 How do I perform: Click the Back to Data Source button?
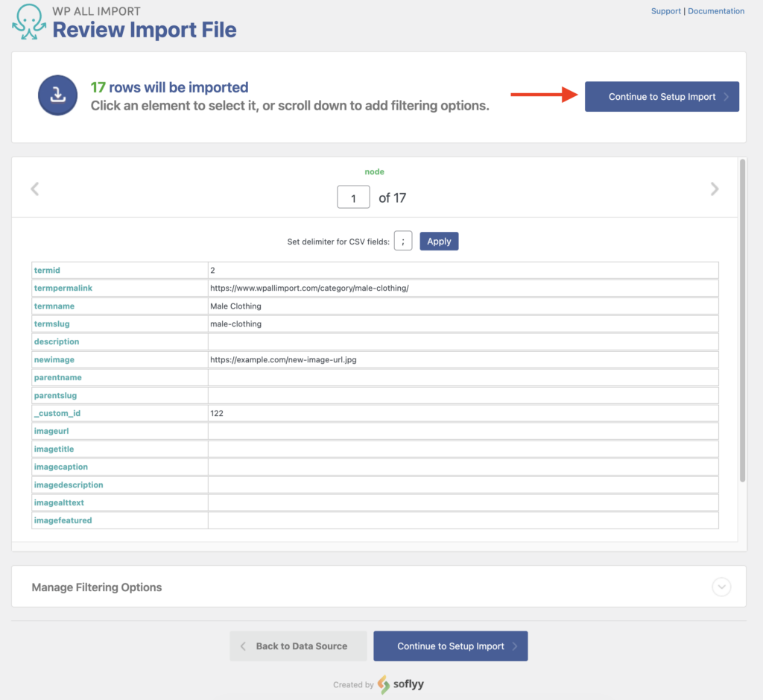pyautogui.click(x=298, y=646)
